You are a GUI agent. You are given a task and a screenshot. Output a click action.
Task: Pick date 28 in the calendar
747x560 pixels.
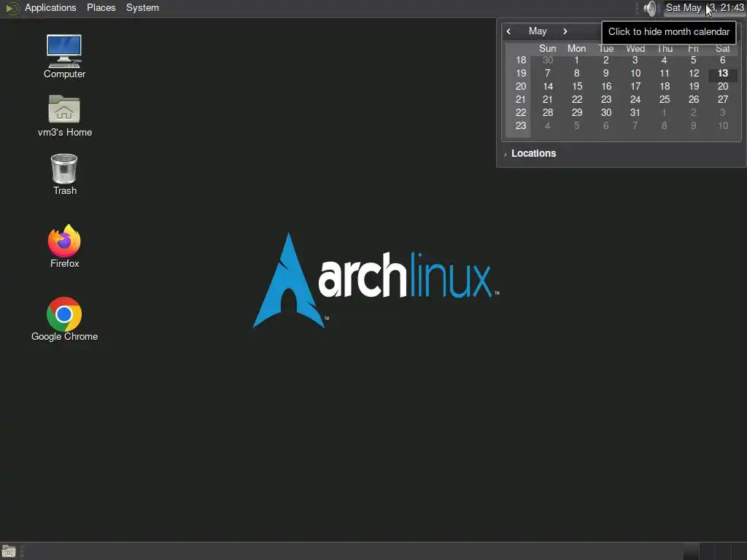[547, 112]
